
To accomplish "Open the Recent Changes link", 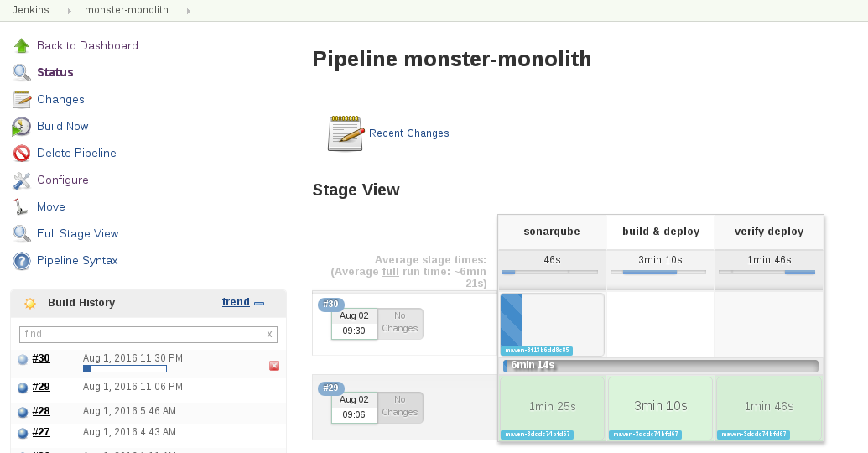I will click(408, 133).
